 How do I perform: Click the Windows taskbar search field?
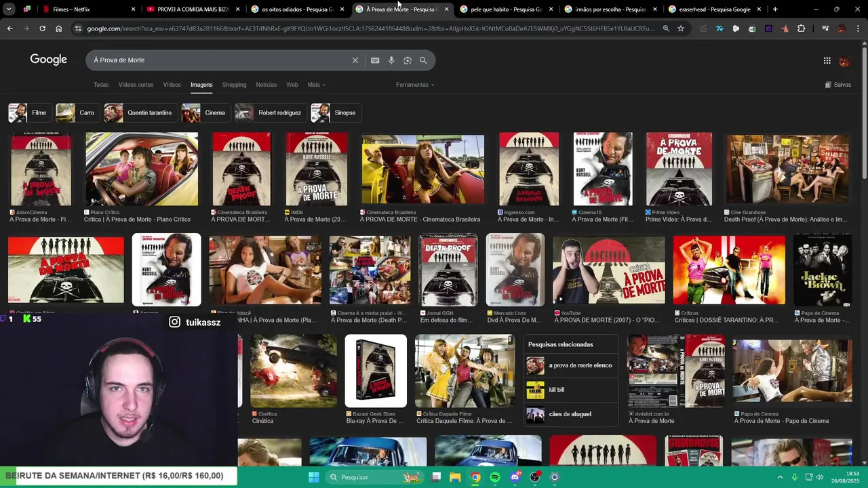point(374,477)
